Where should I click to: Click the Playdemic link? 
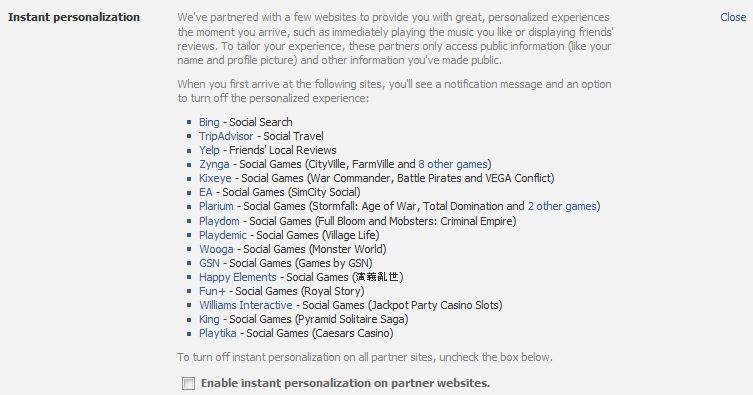pos(223,235)
